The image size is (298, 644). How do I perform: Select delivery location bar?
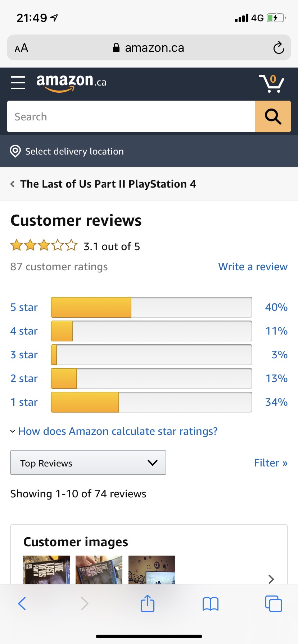click(x=149, y=151)
